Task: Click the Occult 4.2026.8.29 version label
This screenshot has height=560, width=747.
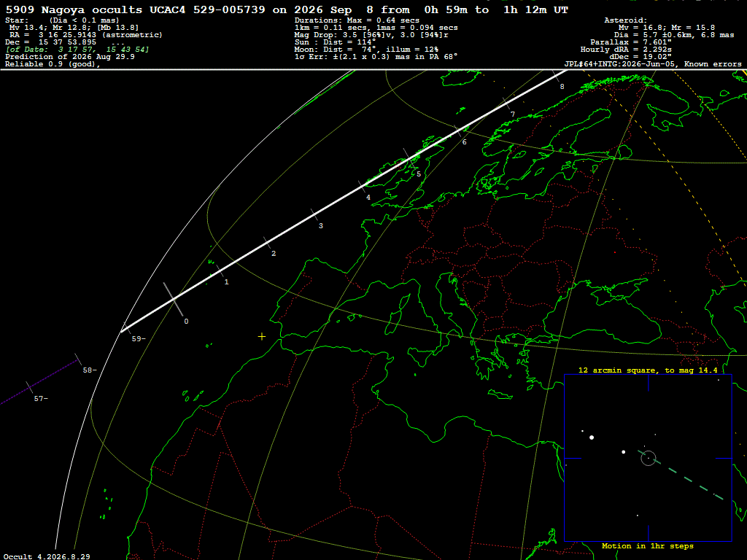Action: coord(47,556)
